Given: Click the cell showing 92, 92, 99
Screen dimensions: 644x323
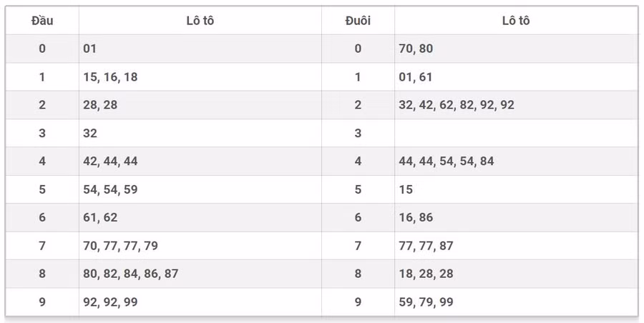Looking at the screenshot, I should click(x=110, y=302).
